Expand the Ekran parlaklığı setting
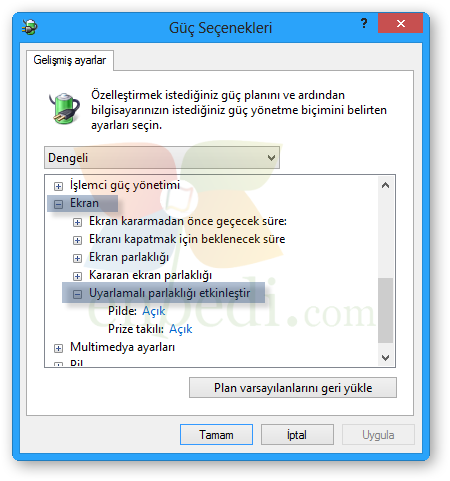This screenshot has width=450, height=481. 77,258
